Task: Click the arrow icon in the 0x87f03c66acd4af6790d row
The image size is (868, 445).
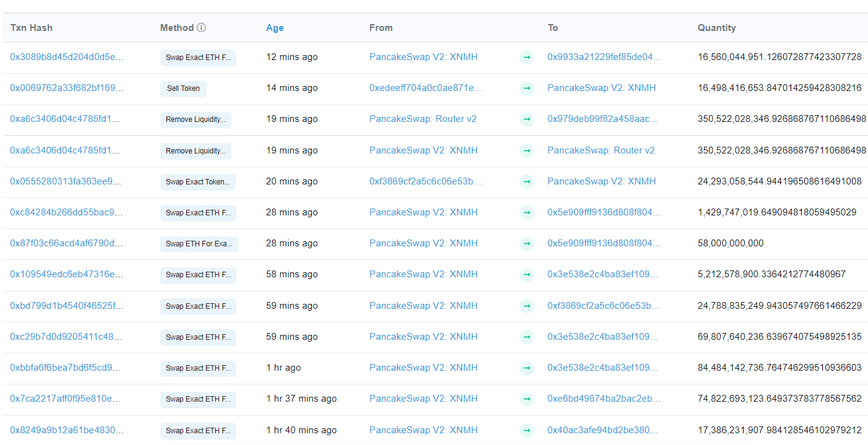Action: [x=526, y=244]
